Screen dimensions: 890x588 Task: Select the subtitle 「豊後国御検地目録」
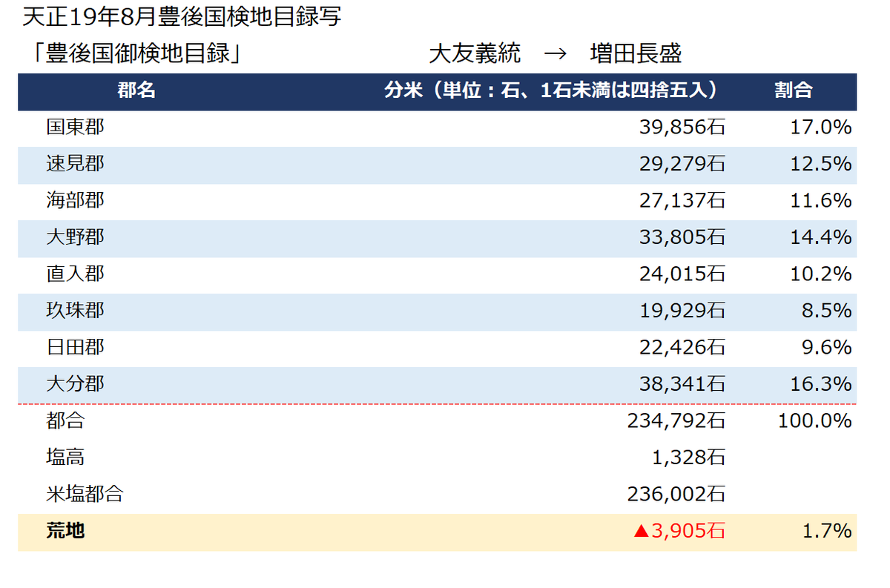tap(136, 54)
